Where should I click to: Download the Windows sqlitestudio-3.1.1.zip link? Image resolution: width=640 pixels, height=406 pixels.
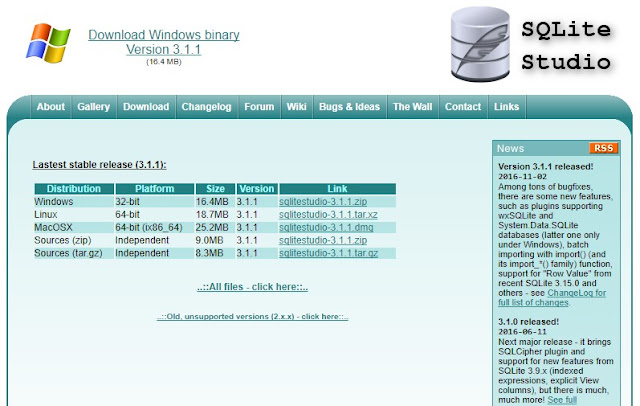pyautogui.click(x=323, y=202)
